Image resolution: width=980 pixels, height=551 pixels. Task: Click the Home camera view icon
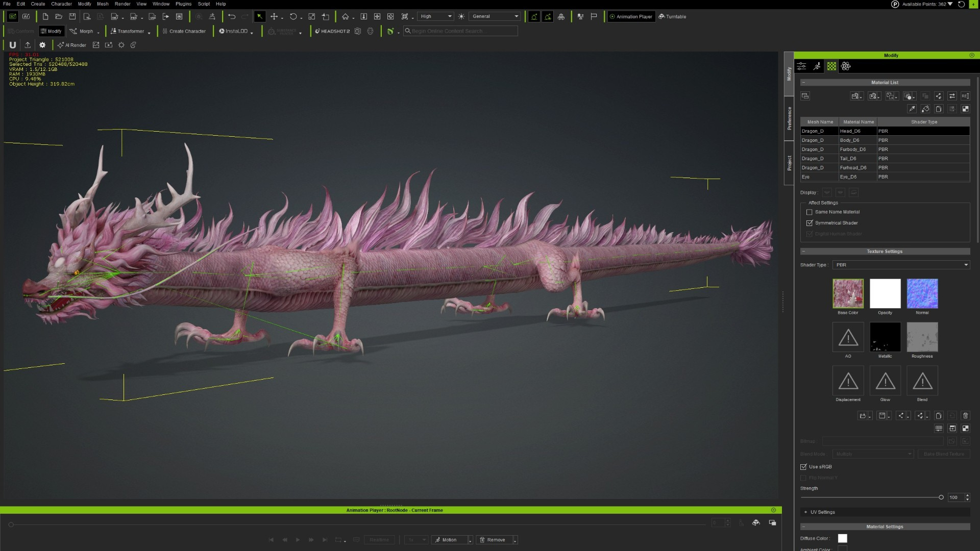tap(346, 16)
